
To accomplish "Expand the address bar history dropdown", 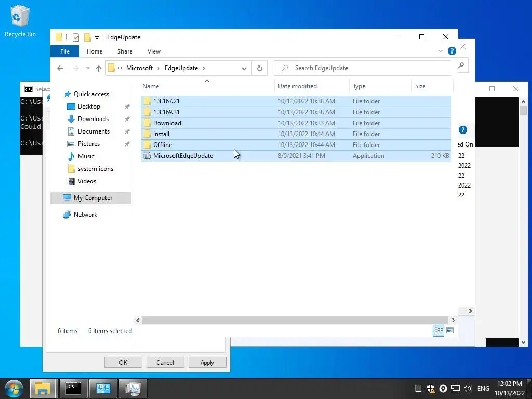I will (244, 68).
